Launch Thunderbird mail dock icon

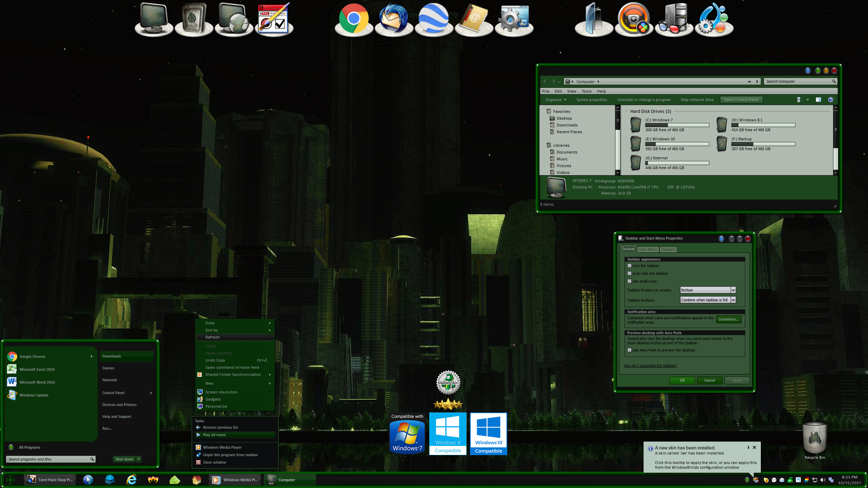393,19
